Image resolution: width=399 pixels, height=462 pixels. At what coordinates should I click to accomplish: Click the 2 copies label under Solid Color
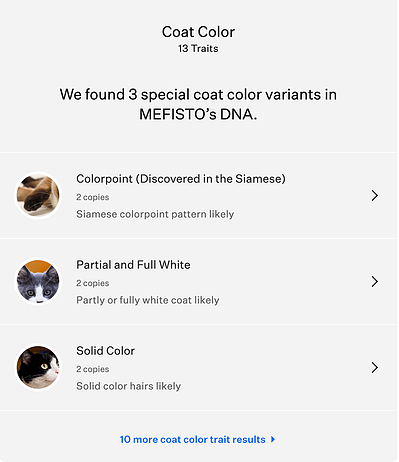coord(93,369)
